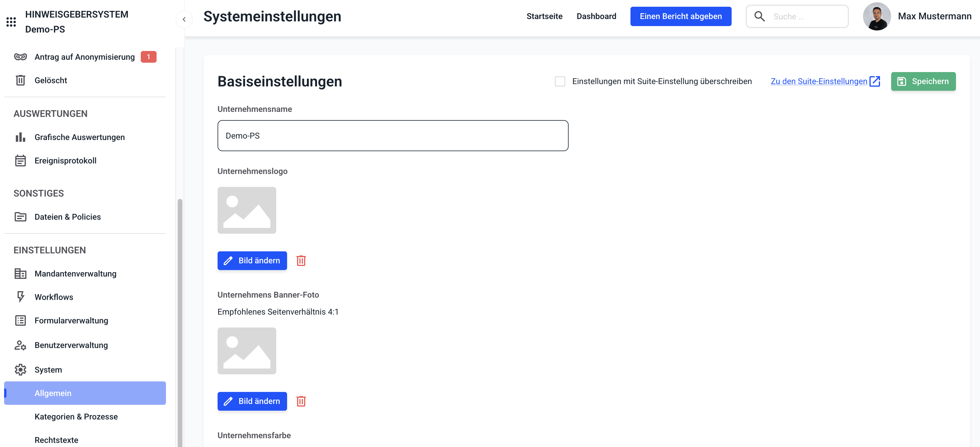The height and width of the screenshot is (447, 980).
Task: Click the Gelöscht trash icon in sidebar
Action: click(20, 80)
